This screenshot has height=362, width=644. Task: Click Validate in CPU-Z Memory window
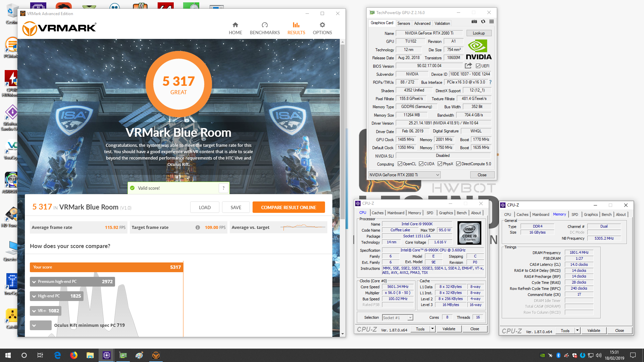[x=594, y=330]
